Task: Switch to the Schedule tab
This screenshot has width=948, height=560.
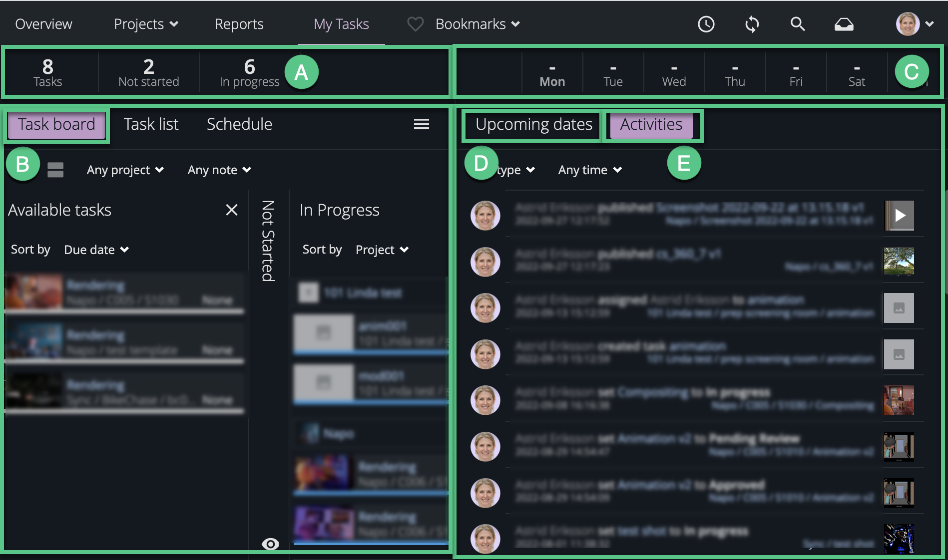Action: 239,124
